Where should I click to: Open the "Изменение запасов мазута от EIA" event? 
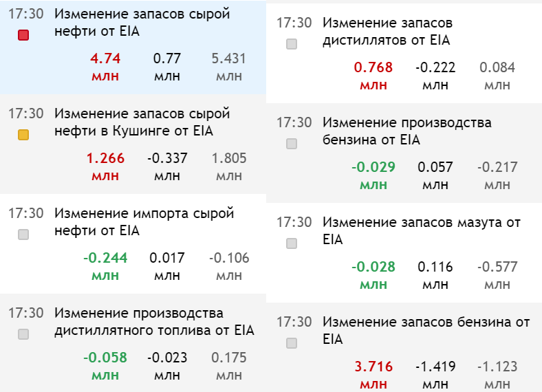pos(421,231)
